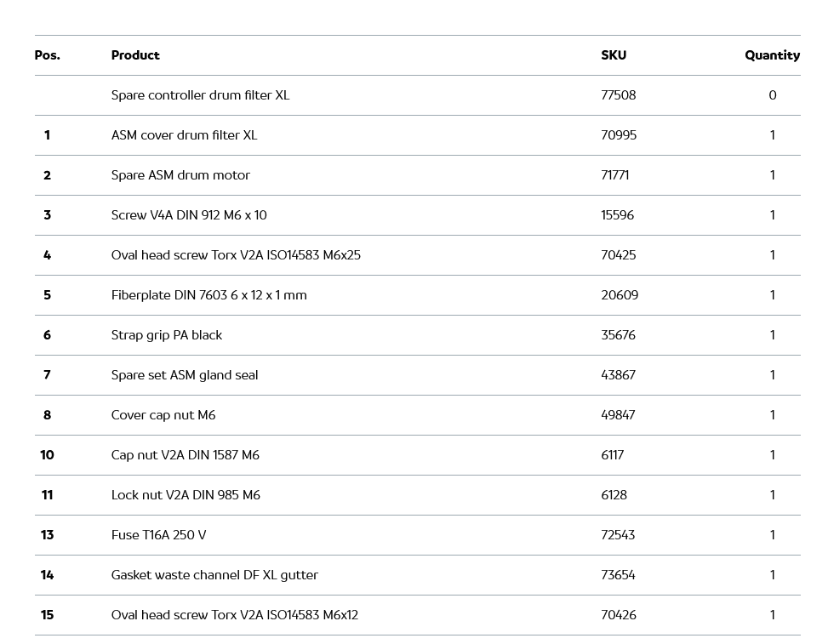The image size is (828, 644).
Task: Click Gasket waste channel DF XL gutter
Action: point(214,575)
